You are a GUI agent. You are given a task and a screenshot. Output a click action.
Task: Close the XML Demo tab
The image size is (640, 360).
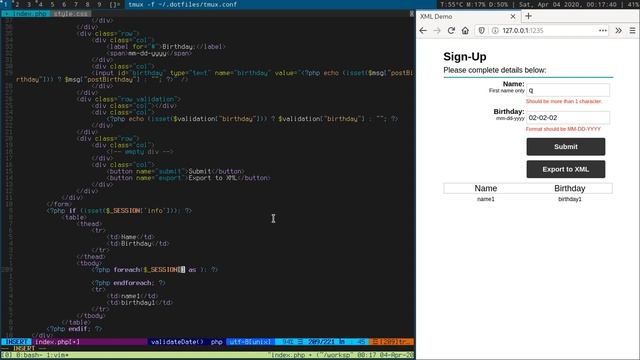513,16
